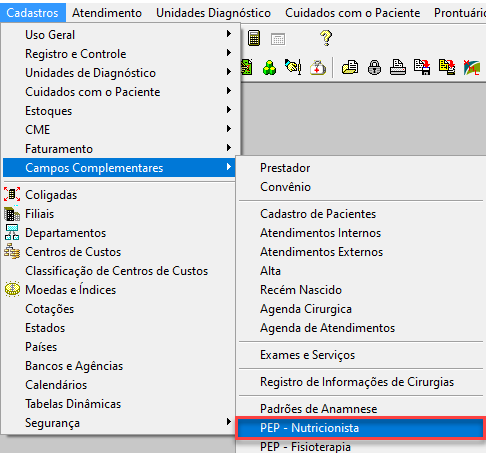This screenshot has height=453, width=486.
Task: Click Campos Complementares submenu arrow
Action: pyautogui.click(x=229, y=167)
